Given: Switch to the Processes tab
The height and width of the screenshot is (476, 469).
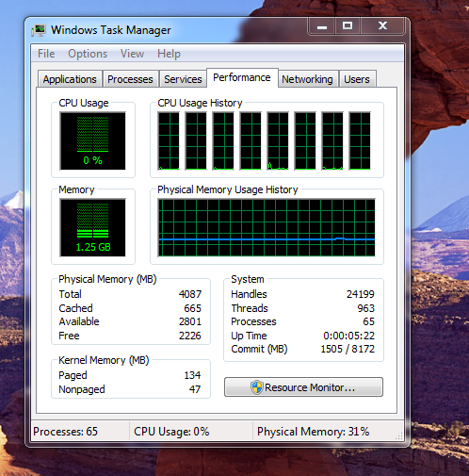Looking at the screenshot, I should [130, 79].
